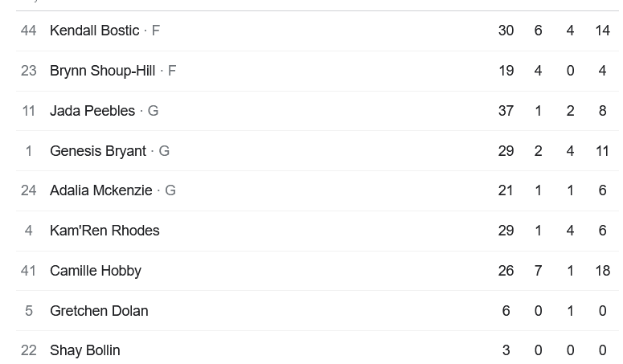
Task: Open Genesis Bryant's player profile
Action: 98,151
